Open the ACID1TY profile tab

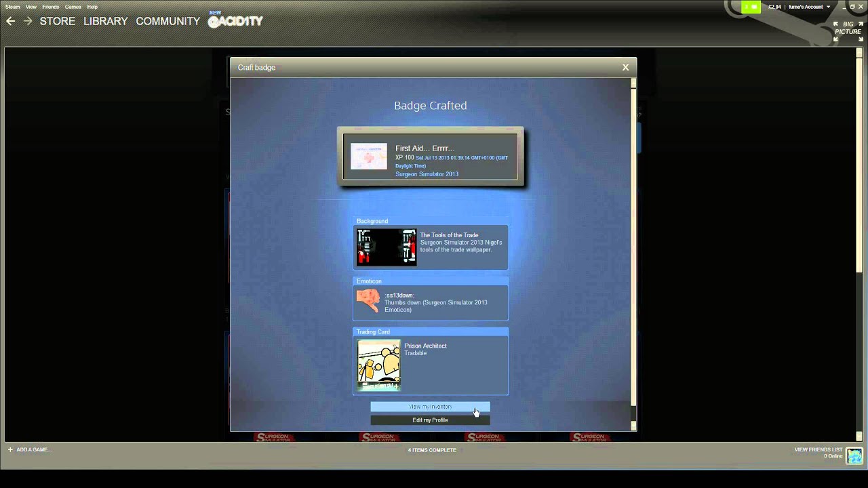[235, 21]
